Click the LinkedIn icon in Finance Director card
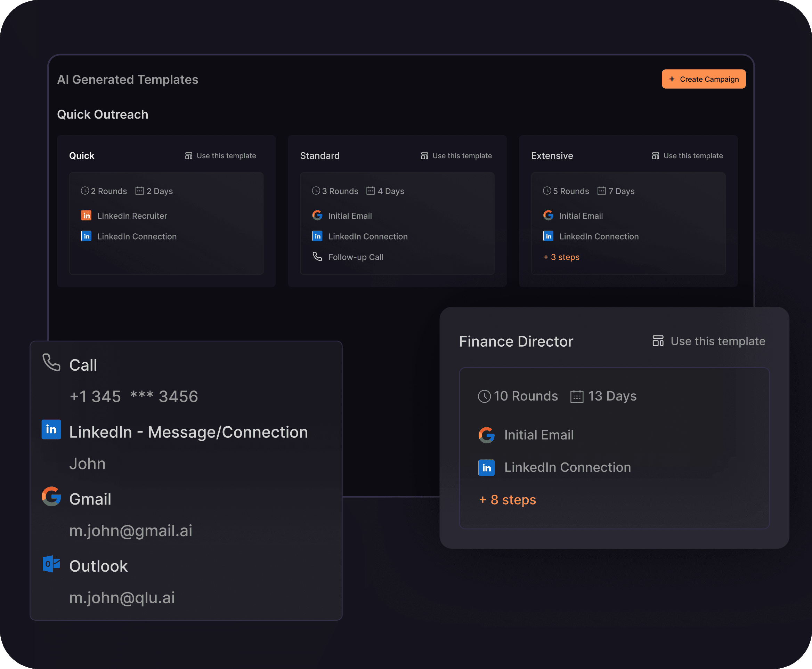Viewport: 812px width, 669px height. click(486, 467)
